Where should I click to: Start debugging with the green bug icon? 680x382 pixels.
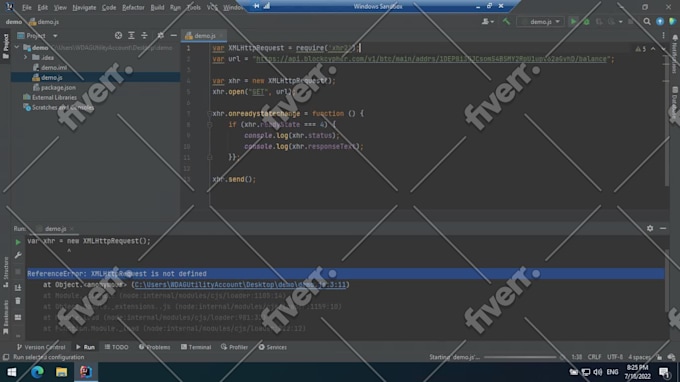tap(586, 22)
